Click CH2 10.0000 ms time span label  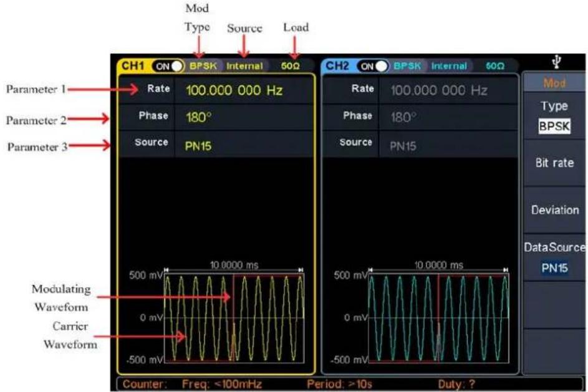(x=439, y=265)
